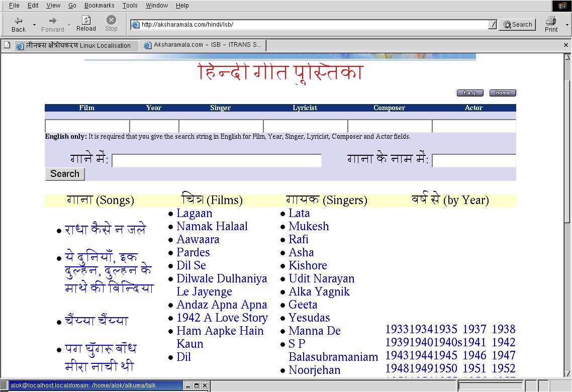Open the File menu
The image size is (572, 392).
[x=14, y=6]
